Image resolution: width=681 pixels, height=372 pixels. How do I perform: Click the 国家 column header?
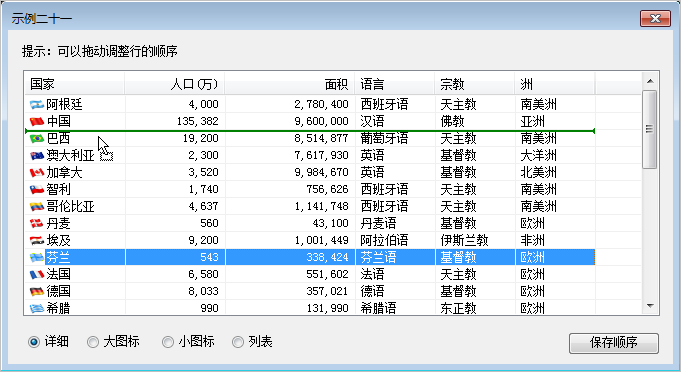coord(75,84)
